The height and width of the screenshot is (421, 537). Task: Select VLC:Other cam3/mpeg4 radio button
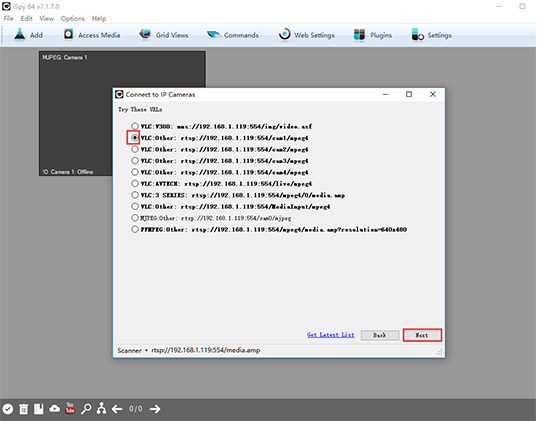coord(135,160)
